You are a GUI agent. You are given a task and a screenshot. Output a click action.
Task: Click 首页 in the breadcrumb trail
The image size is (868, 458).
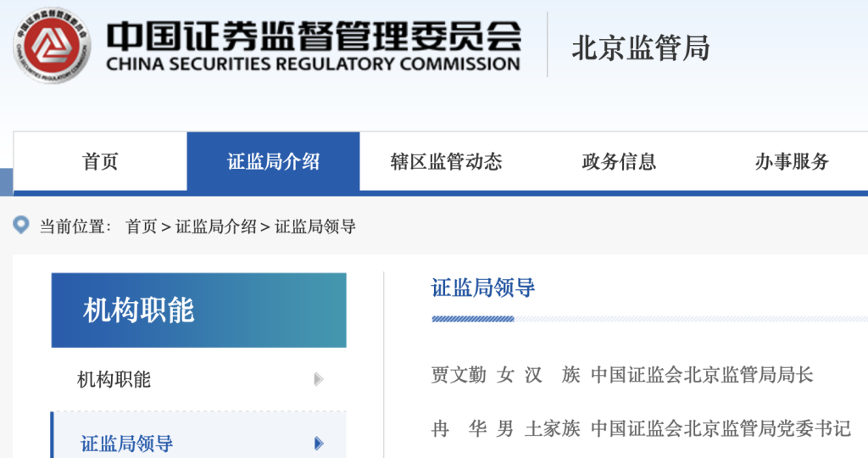141,226
